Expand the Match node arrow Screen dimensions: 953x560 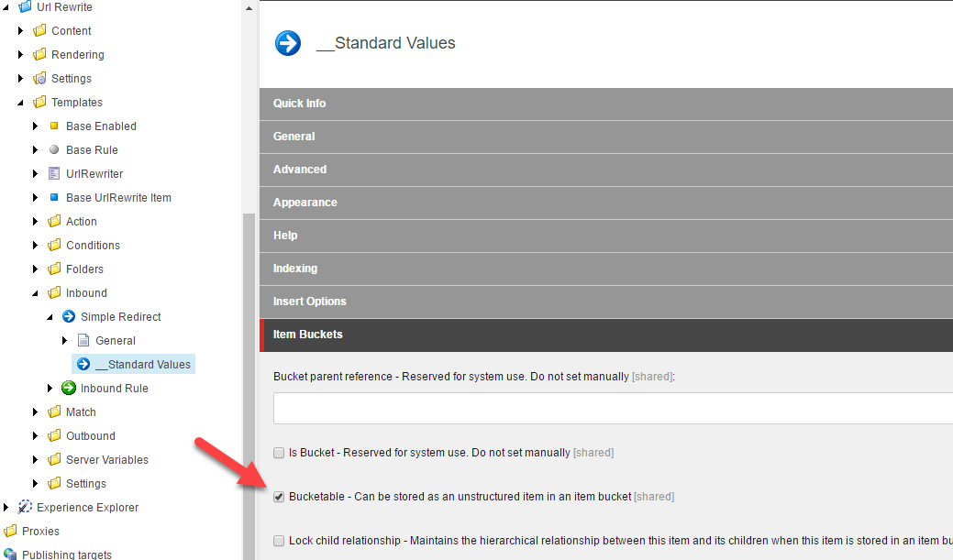coord(35,412)
